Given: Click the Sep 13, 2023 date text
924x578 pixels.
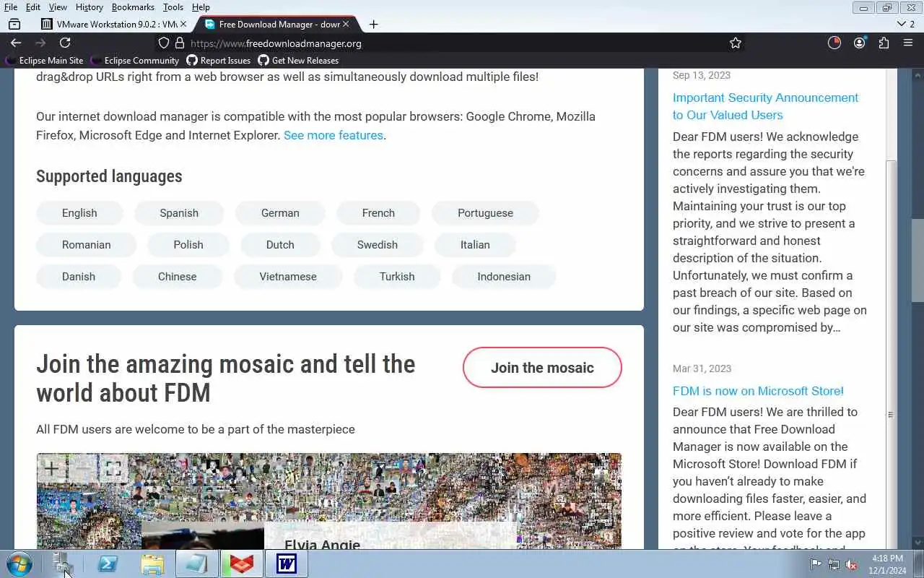Looking at the screenshot, I should point(702,75).
